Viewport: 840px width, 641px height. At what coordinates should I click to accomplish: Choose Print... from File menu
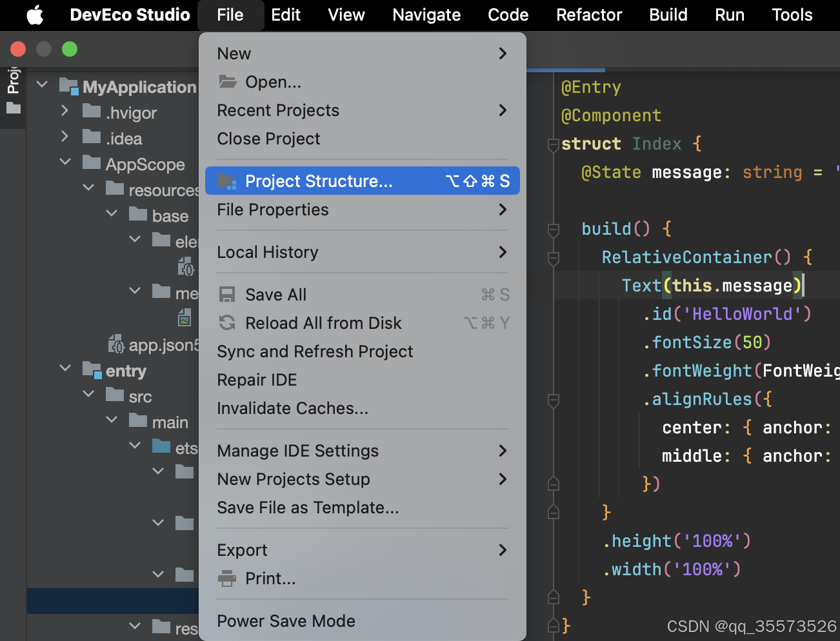pos(363,578)
